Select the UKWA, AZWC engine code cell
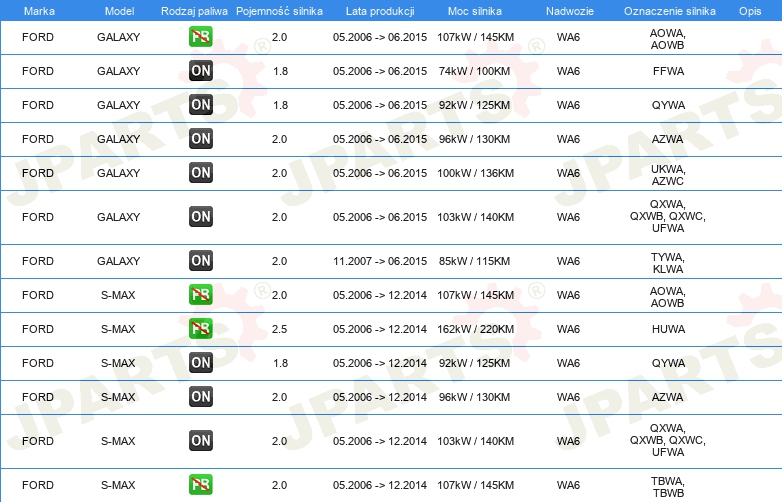Image resolution: width=782 pixels, height=502 pixels. coord(668,175)
